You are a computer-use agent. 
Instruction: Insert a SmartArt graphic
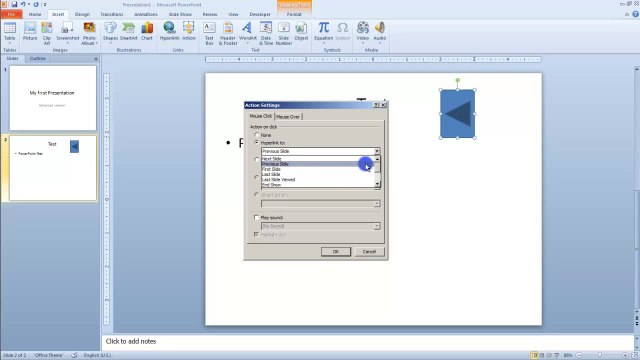tap(129, 31)
